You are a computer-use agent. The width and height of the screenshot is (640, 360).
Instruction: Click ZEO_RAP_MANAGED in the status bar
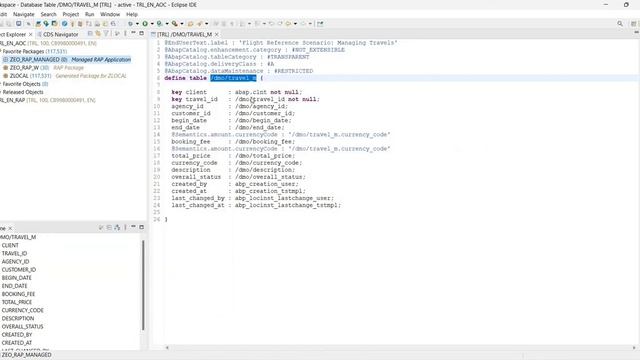(27, 355)
